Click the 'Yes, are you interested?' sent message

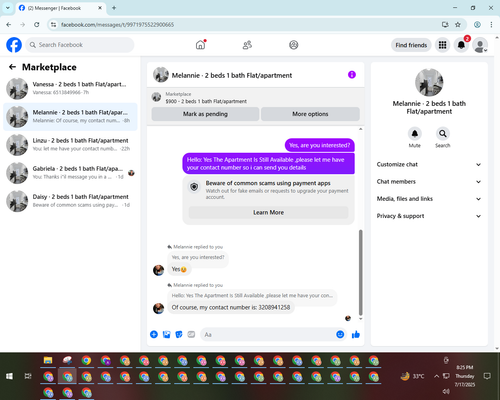(x=320, y=145)
